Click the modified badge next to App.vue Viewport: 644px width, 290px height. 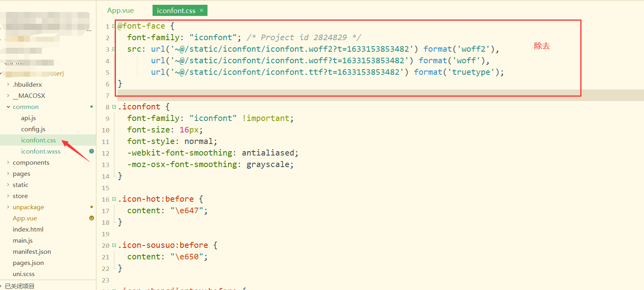[x=92, y=218]
